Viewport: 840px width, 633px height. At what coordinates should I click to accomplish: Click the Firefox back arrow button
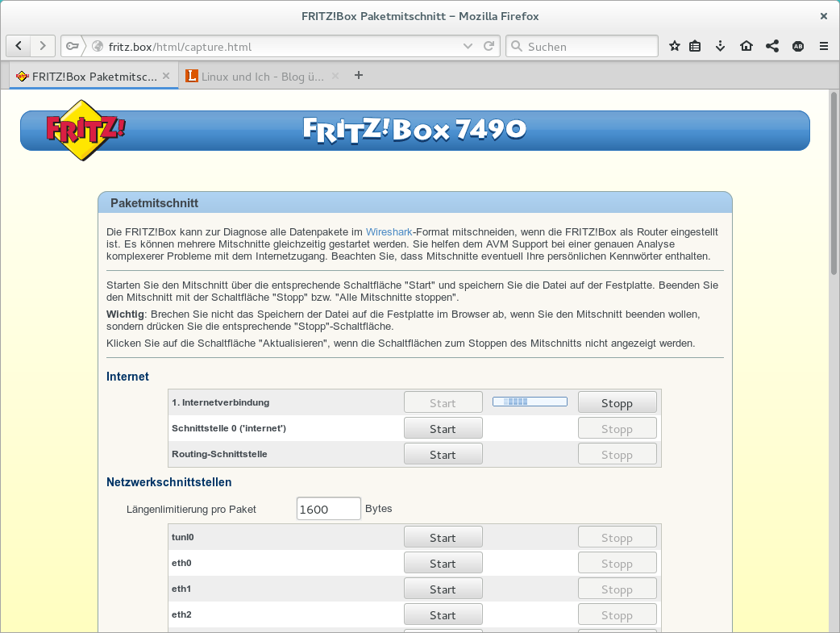pos(19,46)
